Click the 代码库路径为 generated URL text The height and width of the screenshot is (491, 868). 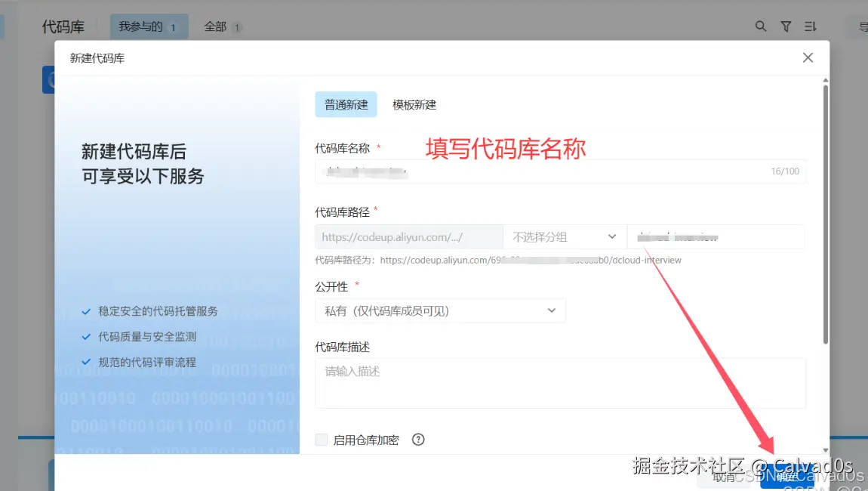(x=498, y=260)
